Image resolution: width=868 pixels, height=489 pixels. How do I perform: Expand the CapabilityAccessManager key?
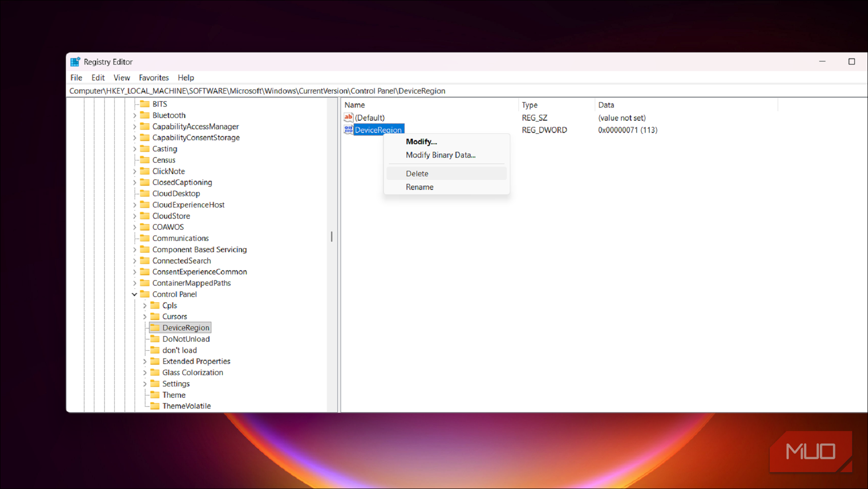(135, 127)
